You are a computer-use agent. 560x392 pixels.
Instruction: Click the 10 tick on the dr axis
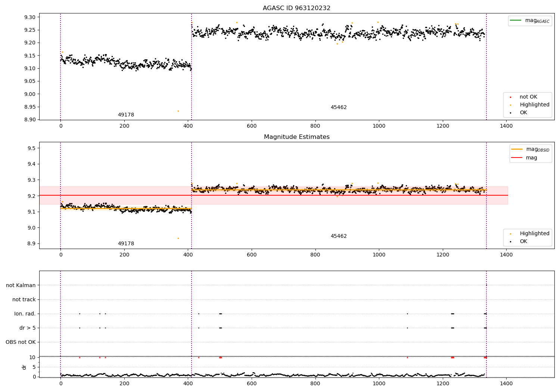pyautogui.click(x=32, y=358)
